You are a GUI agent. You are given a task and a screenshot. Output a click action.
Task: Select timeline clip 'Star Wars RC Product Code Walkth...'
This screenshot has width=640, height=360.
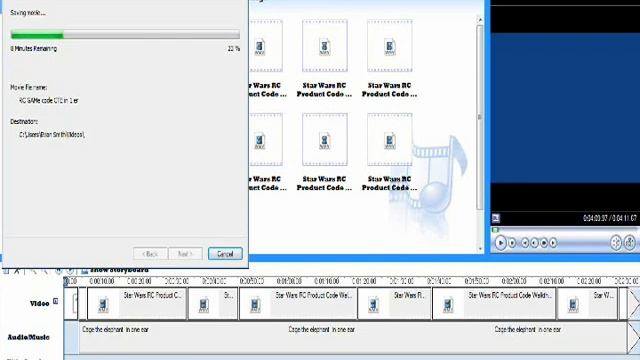click(494, 303)
